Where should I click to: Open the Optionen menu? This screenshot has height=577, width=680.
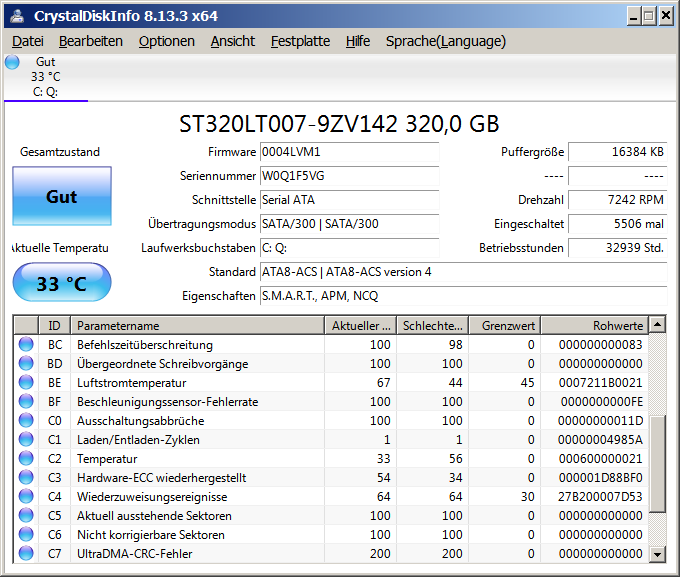point(167,41)
